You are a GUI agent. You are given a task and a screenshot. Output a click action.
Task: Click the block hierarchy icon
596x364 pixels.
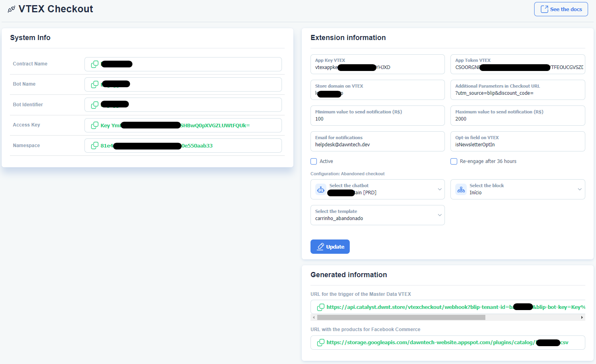click(x=461, y=190)
